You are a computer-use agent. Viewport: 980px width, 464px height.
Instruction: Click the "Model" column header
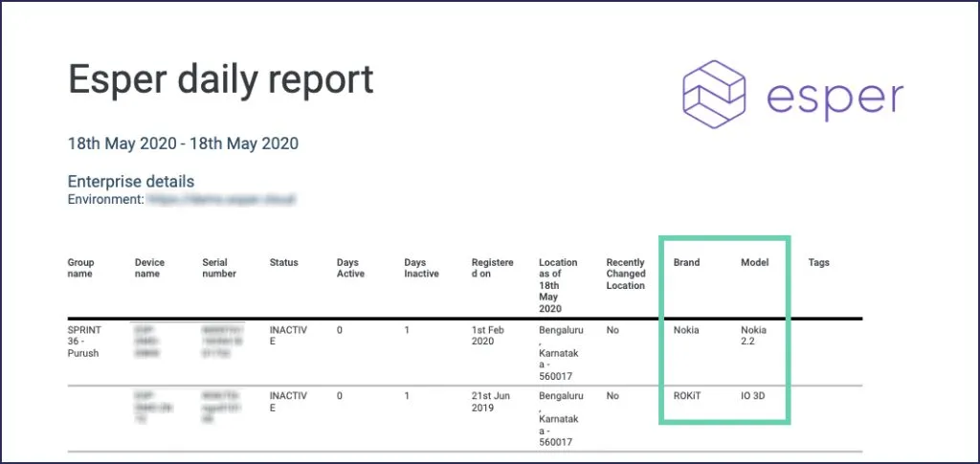tap(754, 262)
